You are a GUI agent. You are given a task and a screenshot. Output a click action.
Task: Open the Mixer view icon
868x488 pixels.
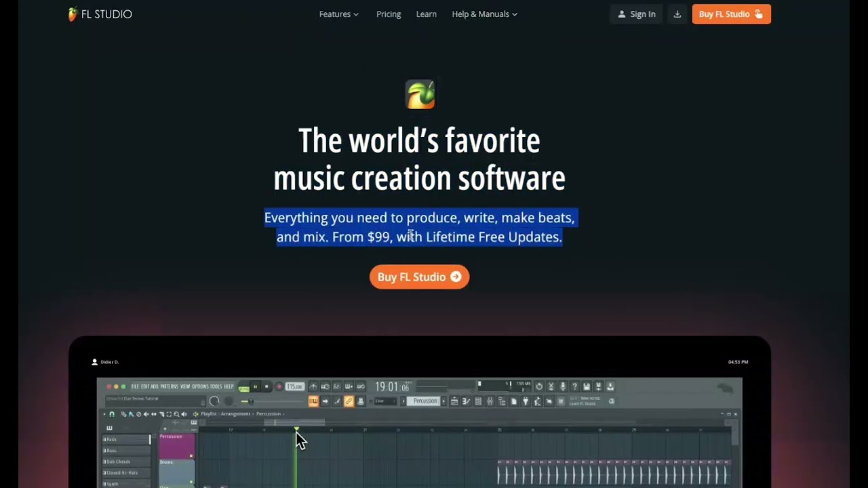tap(490, 401)
